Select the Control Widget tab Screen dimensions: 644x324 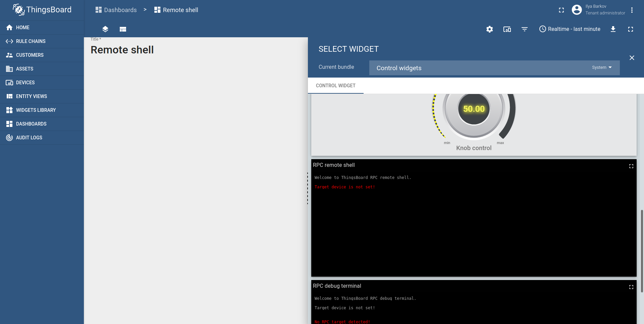[336, 86]
